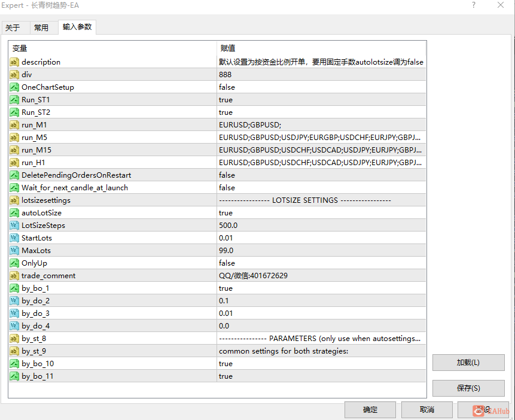
Task: Open the Wait_for_next_candle_at_launch value dropdown
Action: (x=321, y=188)
